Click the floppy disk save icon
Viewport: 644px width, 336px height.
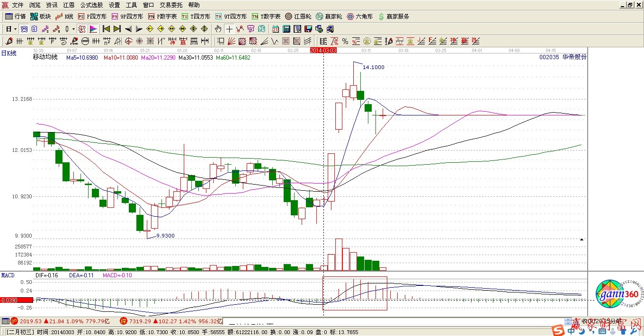coord(307,29)
